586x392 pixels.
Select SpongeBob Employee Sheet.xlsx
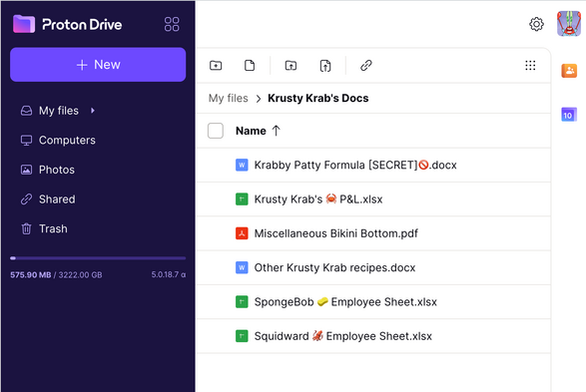coord(373,301)
